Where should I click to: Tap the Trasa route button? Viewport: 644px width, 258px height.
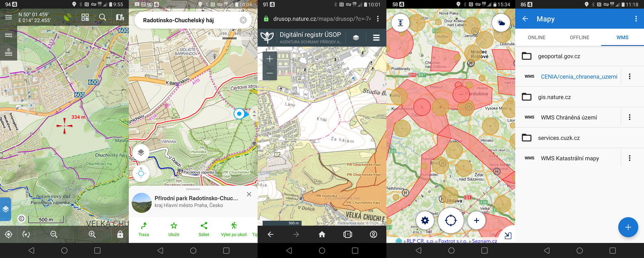point(144,229)
